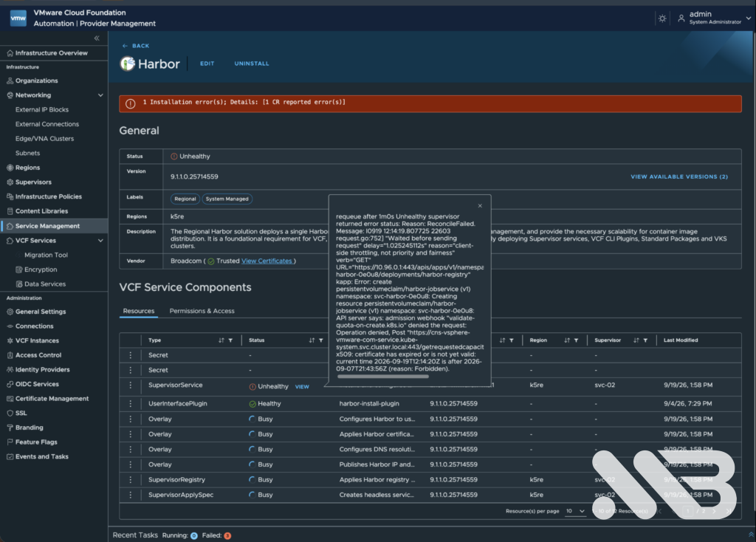Filter the Supervisor column
756x542 pixels.
coord(645,340)
